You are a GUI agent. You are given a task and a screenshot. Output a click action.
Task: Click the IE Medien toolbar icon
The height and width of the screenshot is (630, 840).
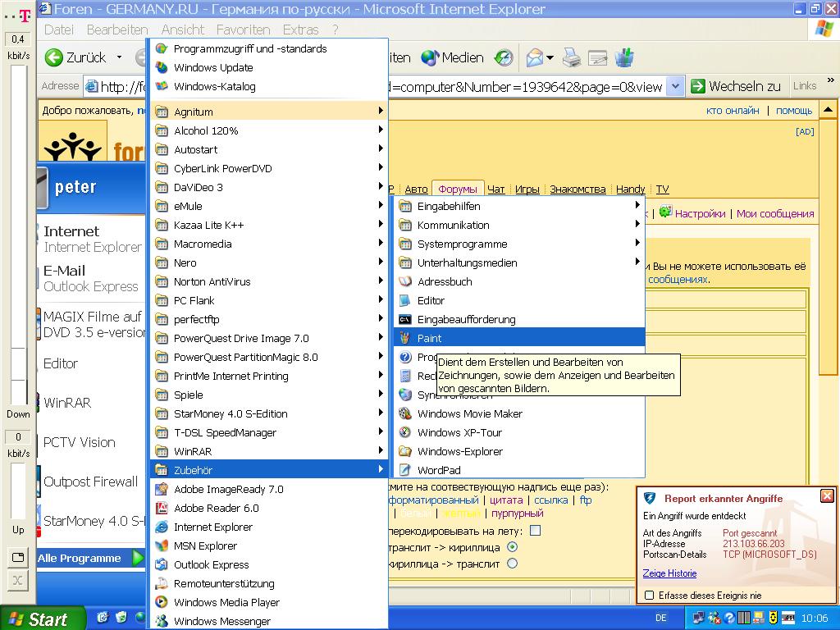(430, 58)
